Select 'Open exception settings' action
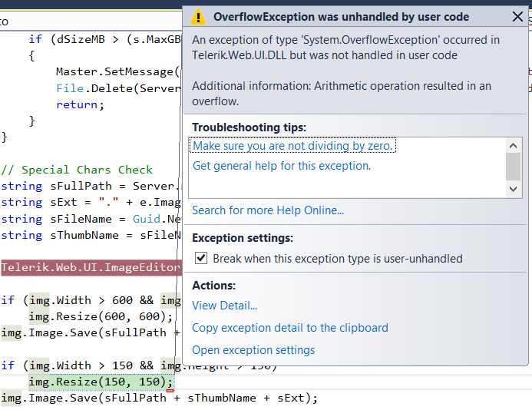Screen dimensions: 532x410 click(x=253, y=350)
